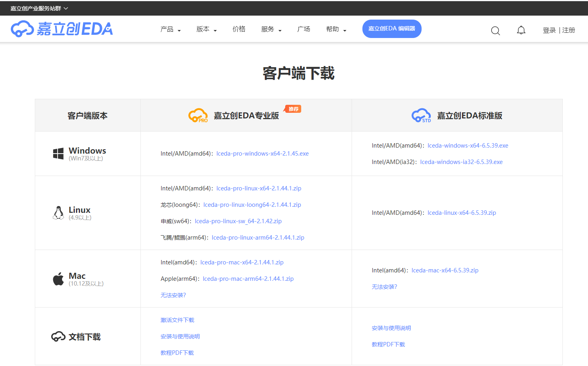Click the (Win7及以上) note
Viewport: 588px width, 366px height.
coord(86,158)
